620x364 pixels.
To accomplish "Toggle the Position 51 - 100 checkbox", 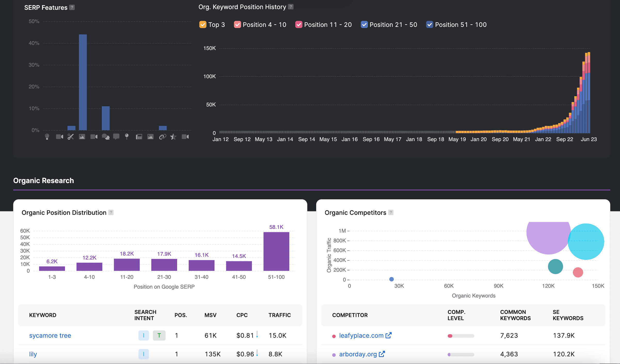I will click(430, 25).
